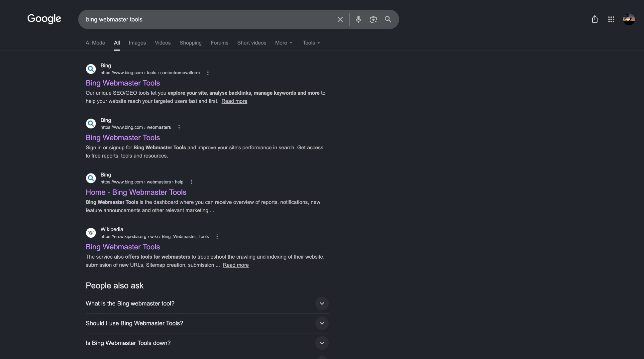The image size is (644, 359).
Task: Click the Wikipedia URL breadcrumb text
Action: (155, 237)
